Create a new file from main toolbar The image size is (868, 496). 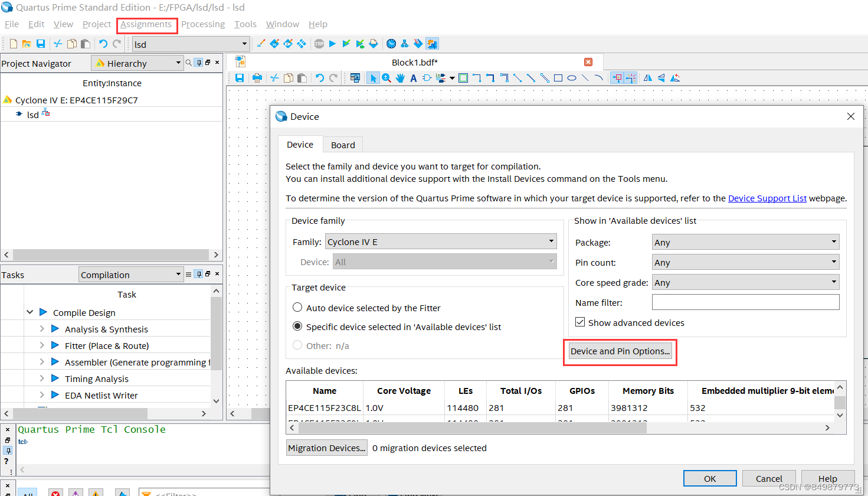(x=14, y=44)
